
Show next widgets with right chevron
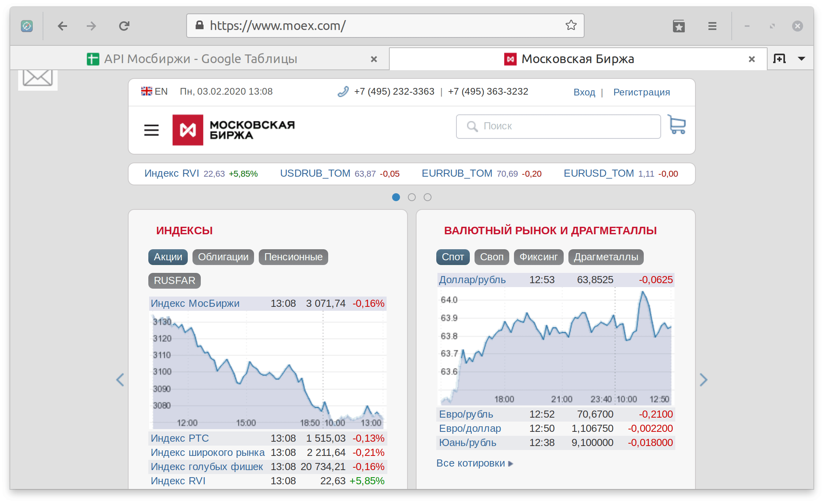pyautogui.click(x=703, y=380)
